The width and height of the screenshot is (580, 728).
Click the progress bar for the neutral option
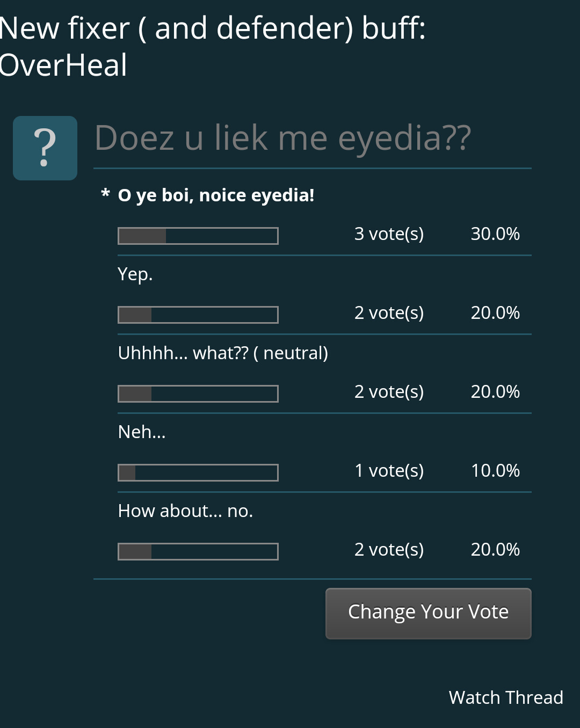point(198,394)
